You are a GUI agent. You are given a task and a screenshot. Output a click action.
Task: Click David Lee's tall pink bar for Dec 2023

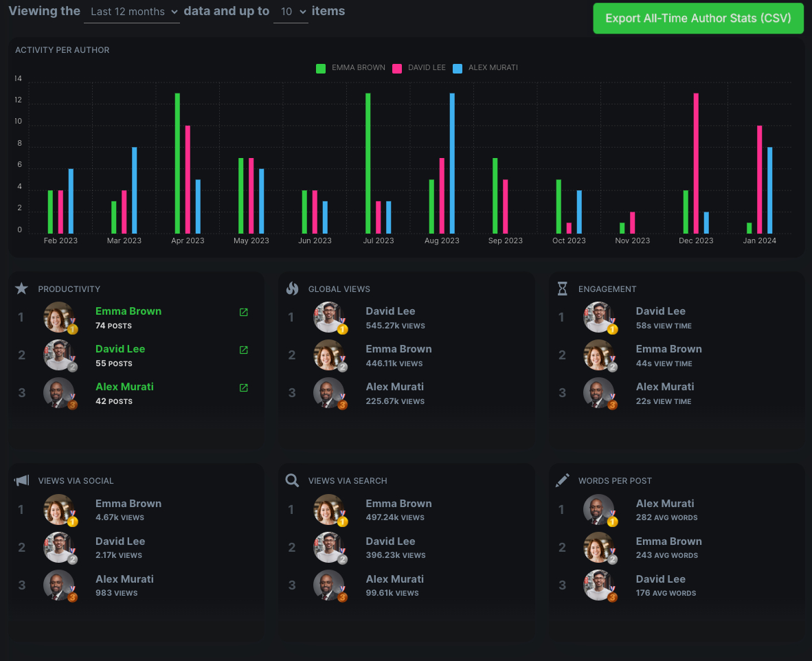pos(695,165)
